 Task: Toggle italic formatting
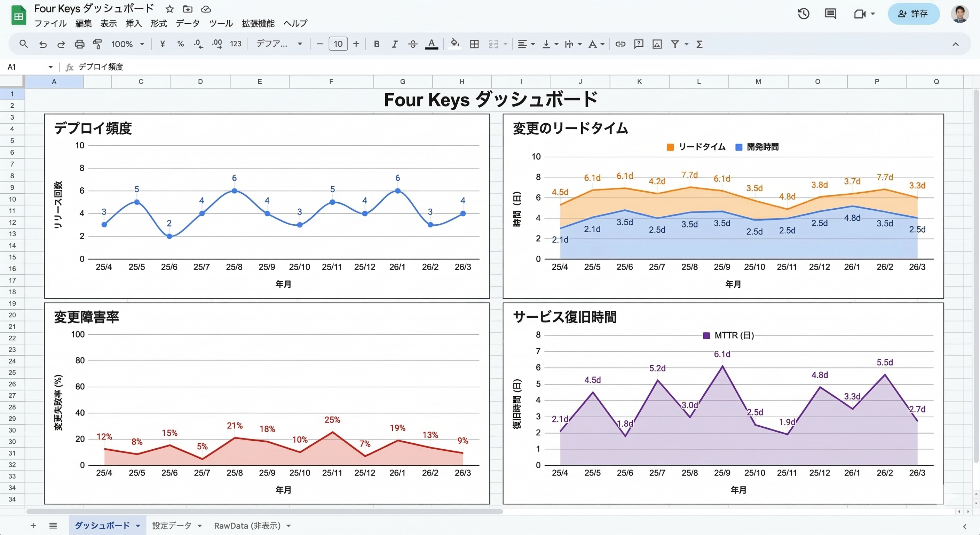(395, 44)
